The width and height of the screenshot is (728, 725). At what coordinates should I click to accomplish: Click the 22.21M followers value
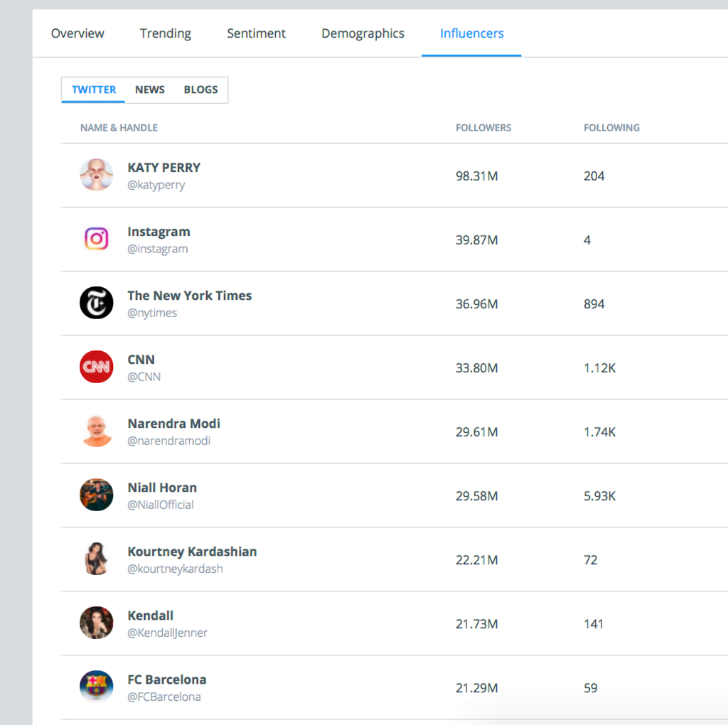(476, 561)
